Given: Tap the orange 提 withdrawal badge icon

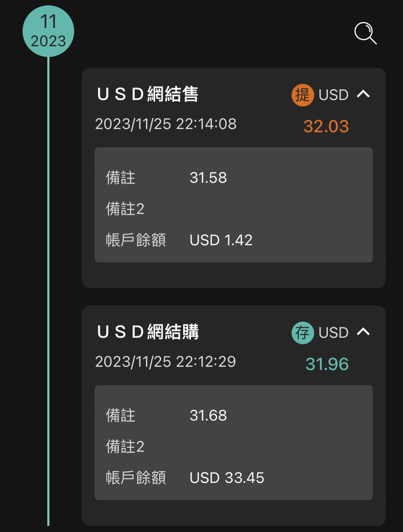Looking at the screenshot, I should tap(303, 95).
